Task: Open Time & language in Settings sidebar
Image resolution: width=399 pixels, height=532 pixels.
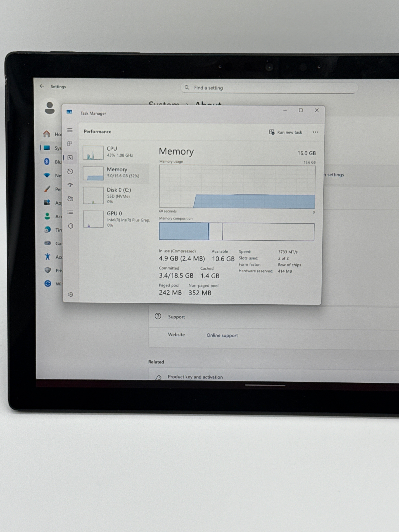Action: click(x=53, y=230)
